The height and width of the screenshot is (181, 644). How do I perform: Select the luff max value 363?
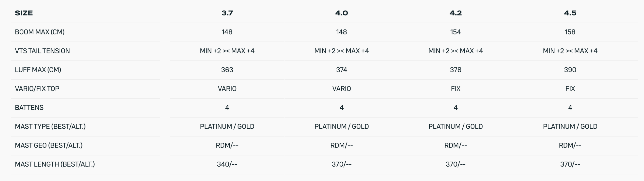tap(227, 70)
